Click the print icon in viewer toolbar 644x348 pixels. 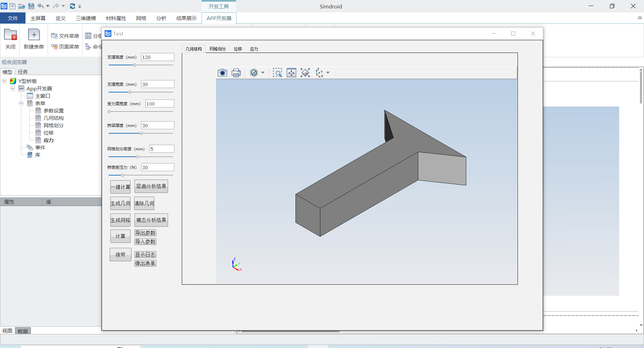(x=236, y=73)
